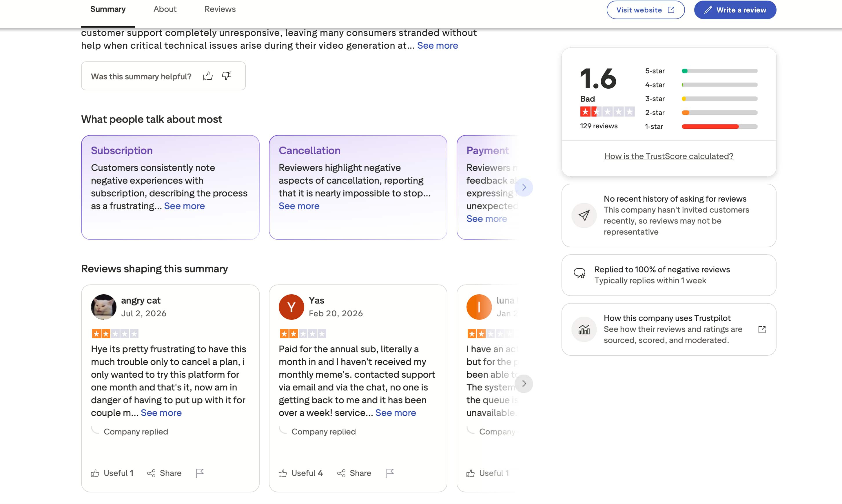Open external link for How this company uses Trustpilot
Screen dimensions: 842x504
tap(762, 329)
